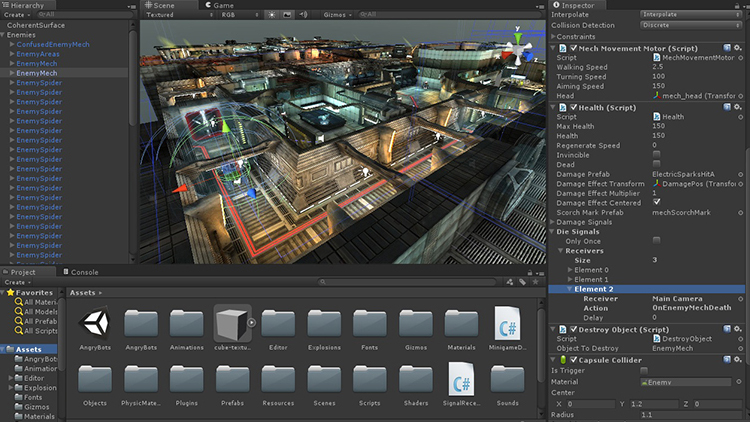This screenshot has width=750, height=422.
Task: Collapse Die Signals section
Action: click(553, 232)
